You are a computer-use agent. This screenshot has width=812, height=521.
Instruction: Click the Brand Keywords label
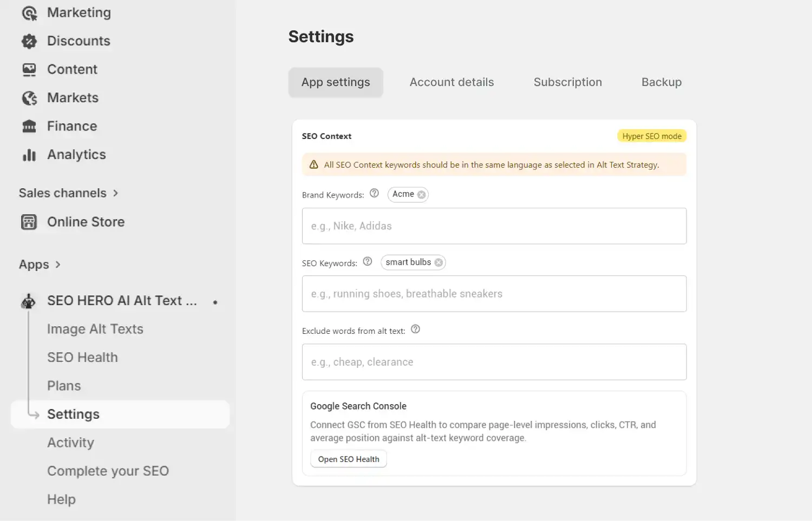pos(333,195)
